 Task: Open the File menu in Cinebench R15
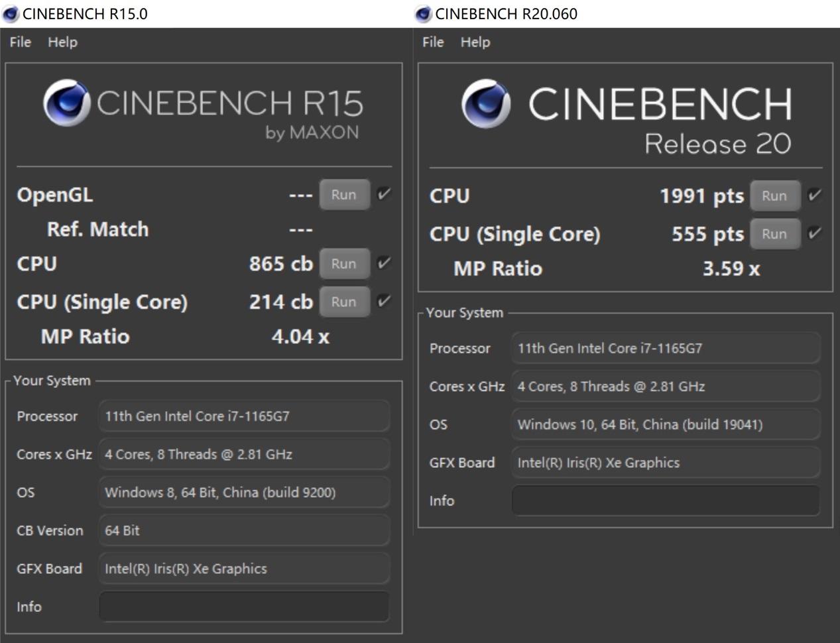click(x=20, y=42)
